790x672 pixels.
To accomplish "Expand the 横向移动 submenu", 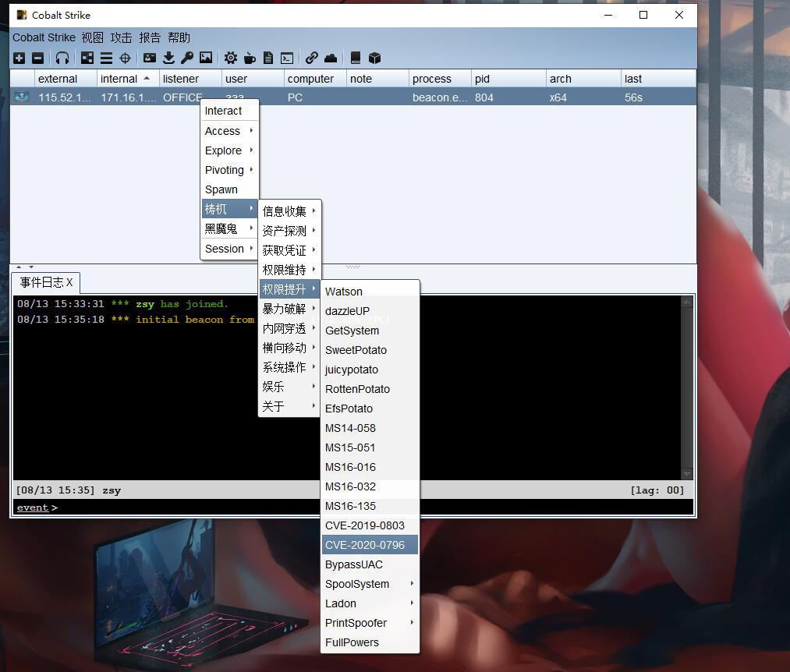I will [289, 348].
